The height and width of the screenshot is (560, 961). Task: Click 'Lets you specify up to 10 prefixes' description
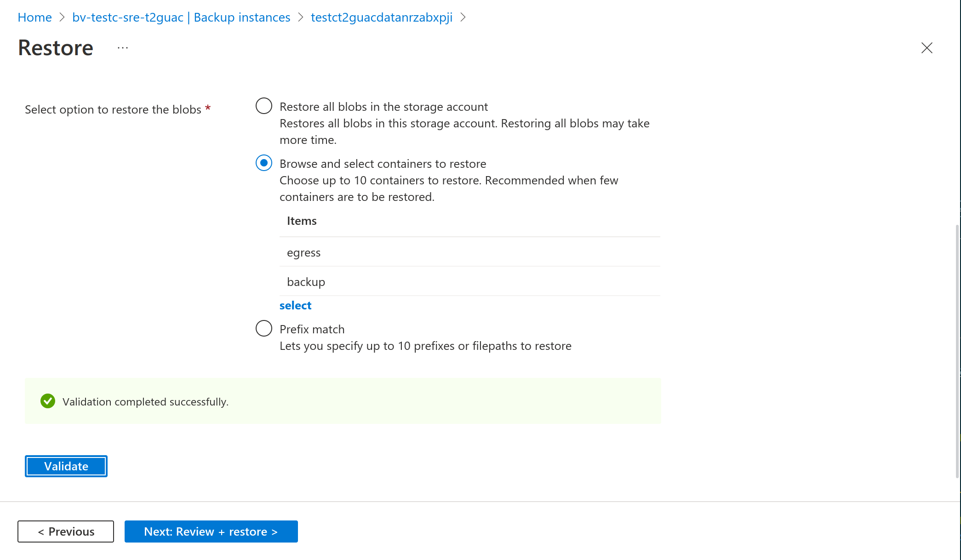[x=425, y=346]
